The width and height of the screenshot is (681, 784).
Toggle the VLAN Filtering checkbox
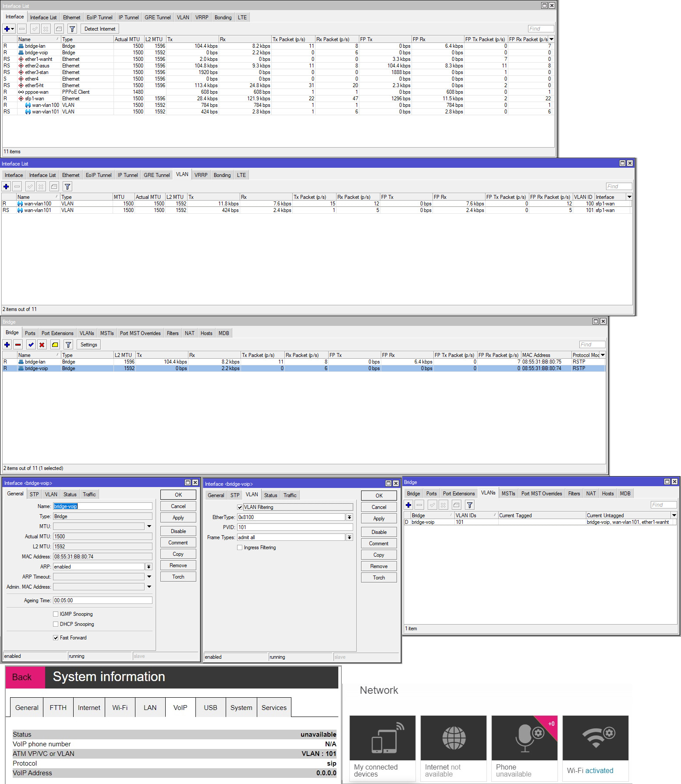tap(240, 507)
